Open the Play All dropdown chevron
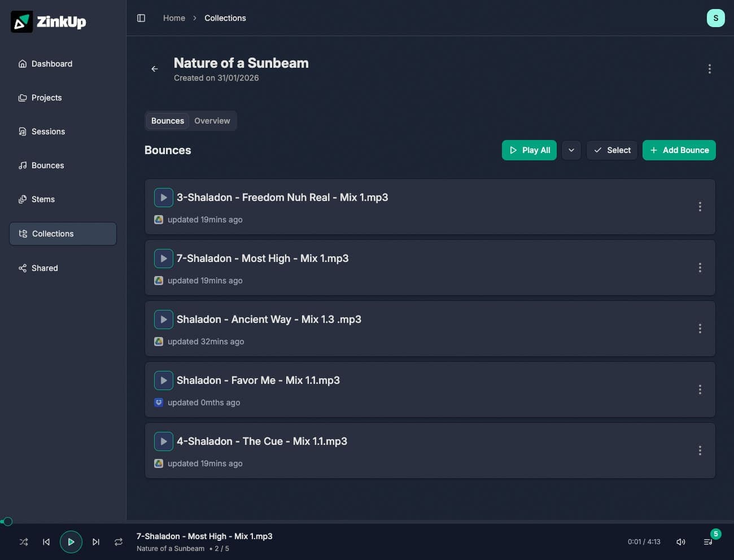This screenshot has width=734, height=560. (x=571, y=150)
